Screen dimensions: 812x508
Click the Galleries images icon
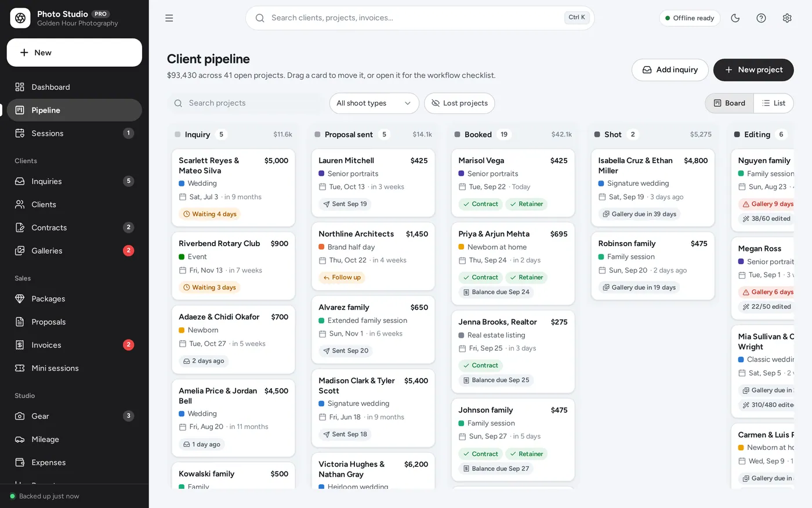coord(20,251)
